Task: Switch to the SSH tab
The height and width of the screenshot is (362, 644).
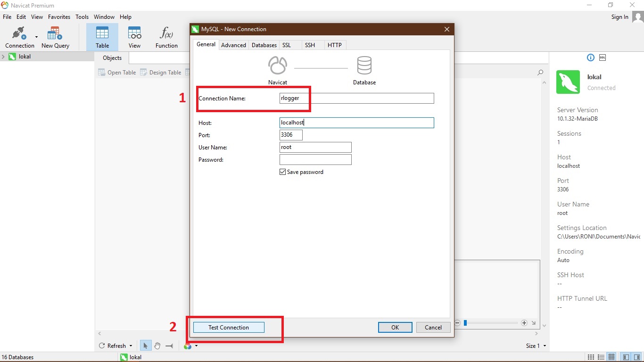Action: 310,45
